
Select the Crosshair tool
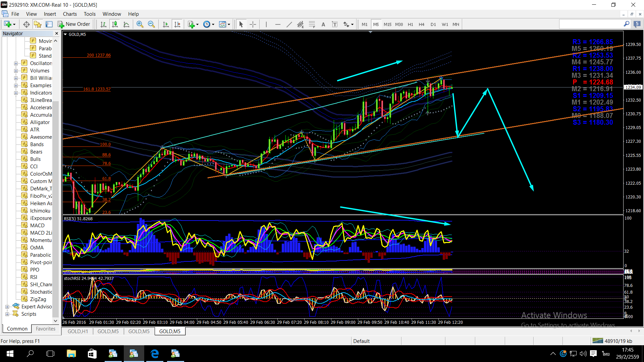point(253,24)
